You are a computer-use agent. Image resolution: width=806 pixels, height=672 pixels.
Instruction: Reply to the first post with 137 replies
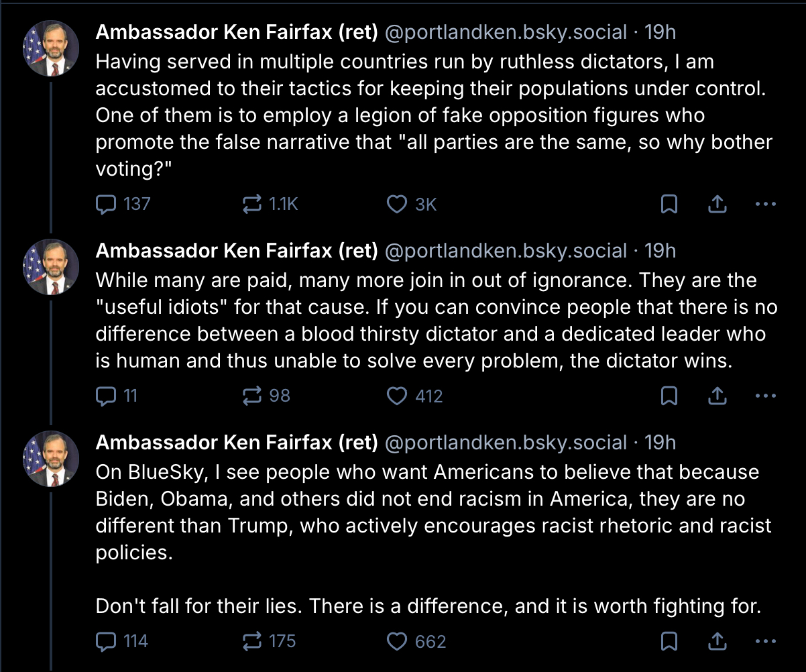[x=107, y=204]
